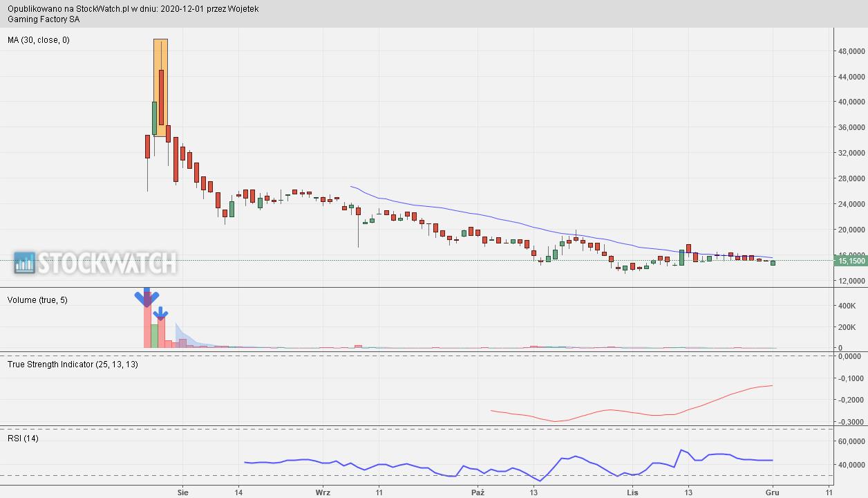Click the 400K volume axis label
The height and width of the screenshot is (498, 868).
(x=847, y=306)
